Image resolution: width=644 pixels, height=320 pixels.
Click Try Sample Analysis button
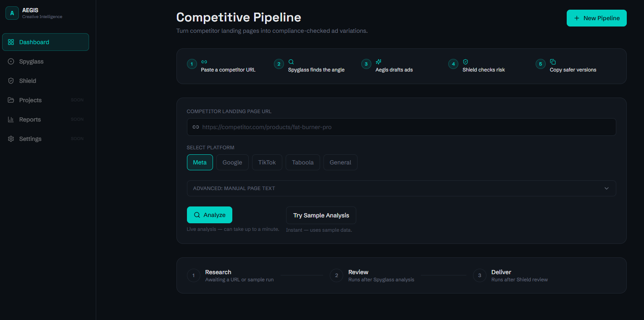[x=321, y=215]
